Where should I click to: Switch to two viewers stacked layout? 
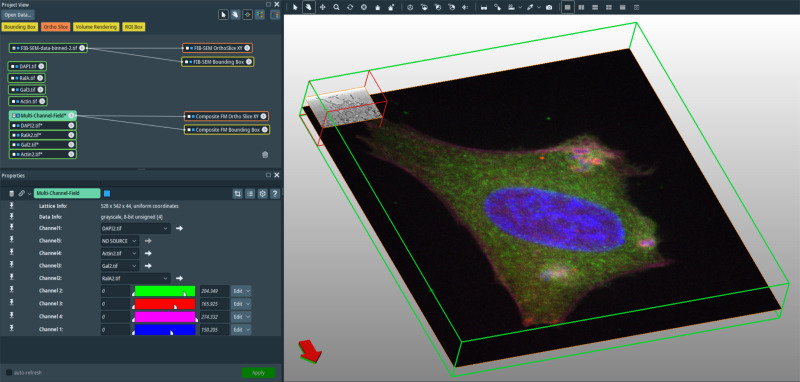pyautogui.click(x=595, y=7)
